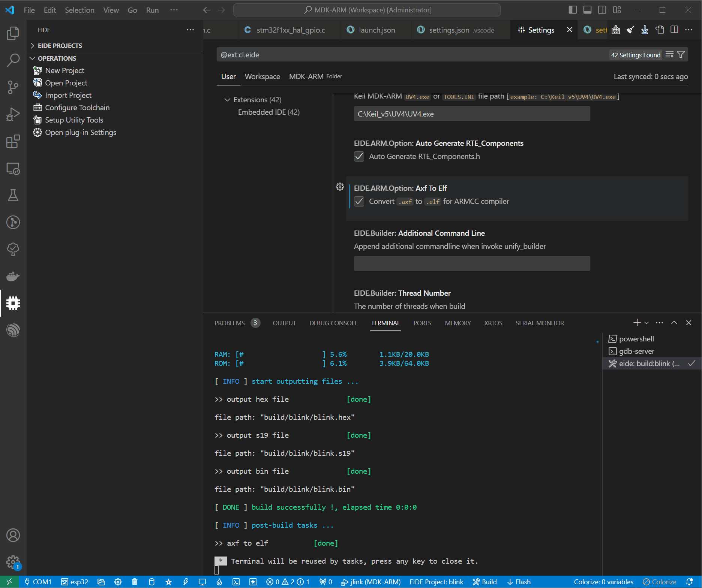The image size is (702, 588).
Task: Click Import Project in Operations
Action: [68, 96]
